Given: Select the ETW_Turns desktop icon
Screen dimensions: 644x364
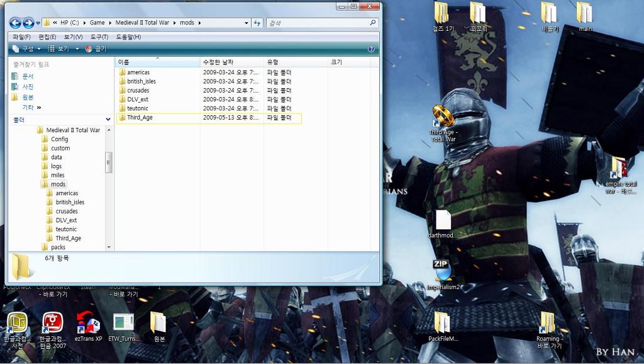Looking at the screenshot, I should [x=124, y=327].
